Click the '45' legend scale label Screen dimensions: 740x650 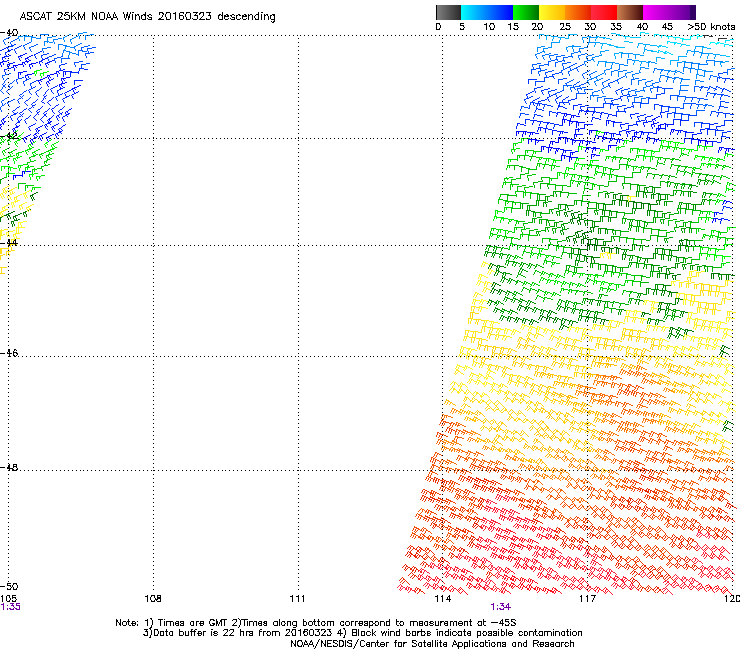tap(667, 27)
